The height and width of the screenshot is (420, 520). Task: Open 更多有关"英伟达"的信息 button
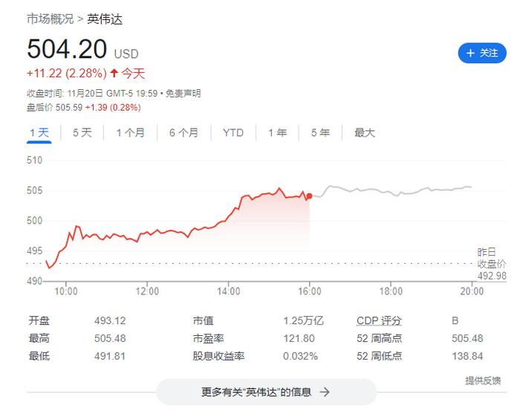point(266,392)
